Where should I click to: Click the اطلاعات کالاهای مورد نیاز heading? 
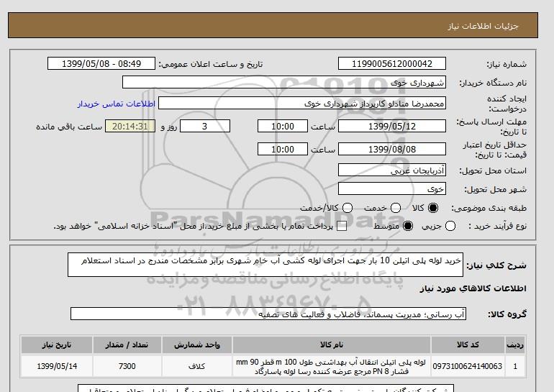473,288
